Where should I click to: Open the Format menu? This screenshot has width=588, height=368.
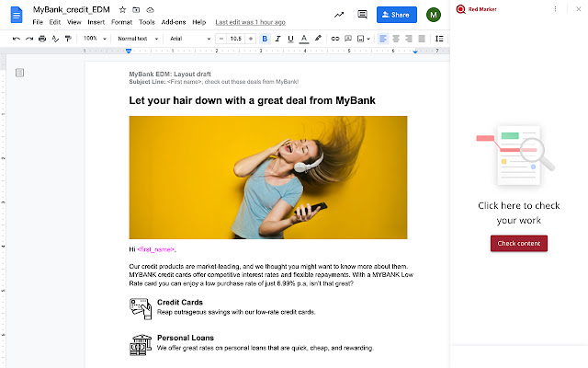click(122, 22)
